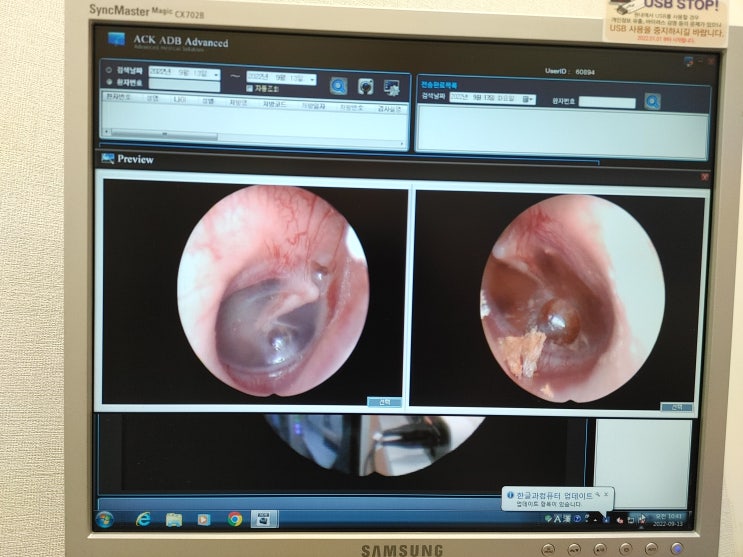Image resolution: width=743 pixels, height=557 pixels.
Task: Click the IME help icon in tray
Action: pos(578,519)
